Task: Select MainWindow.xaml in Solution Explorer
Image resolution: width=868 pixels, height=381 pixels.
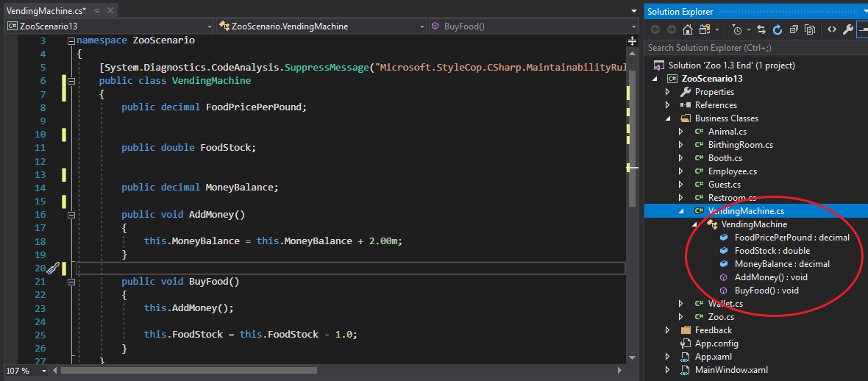Action: click(x=731, y=370)
